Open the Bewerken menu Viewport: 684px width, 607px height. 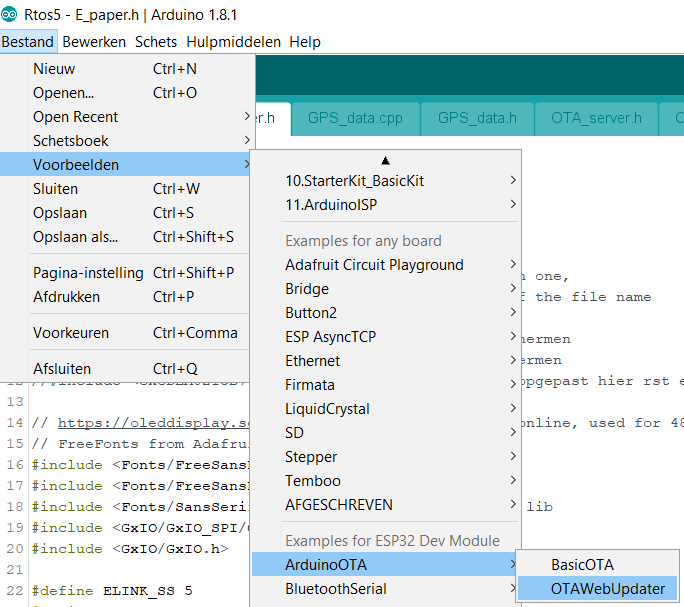94,42
